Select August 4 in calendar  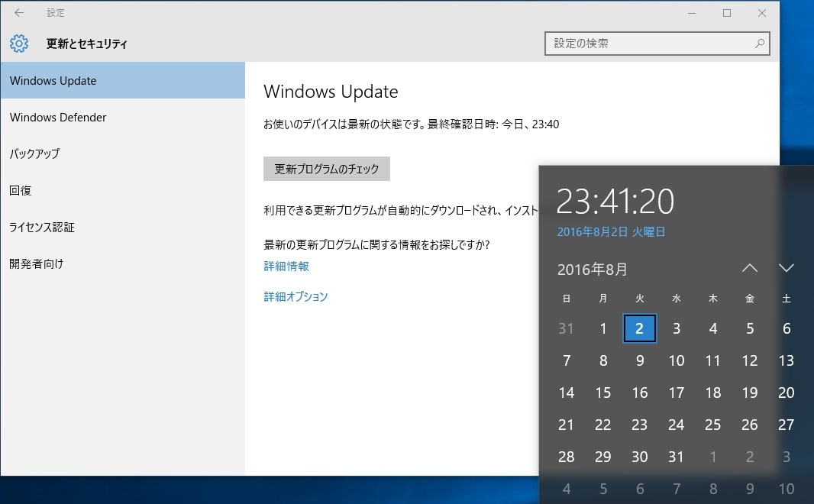[713, 328]
